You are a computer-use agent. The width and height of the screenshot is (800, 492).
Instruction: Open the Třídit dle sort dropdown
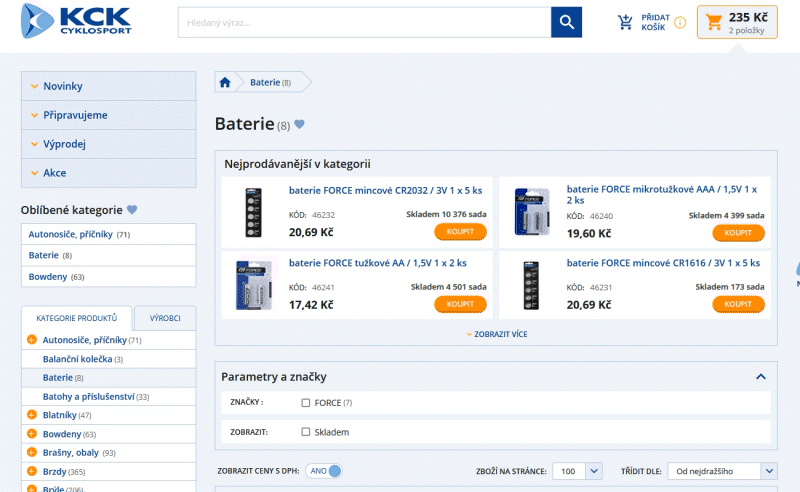tap(726, 471)
